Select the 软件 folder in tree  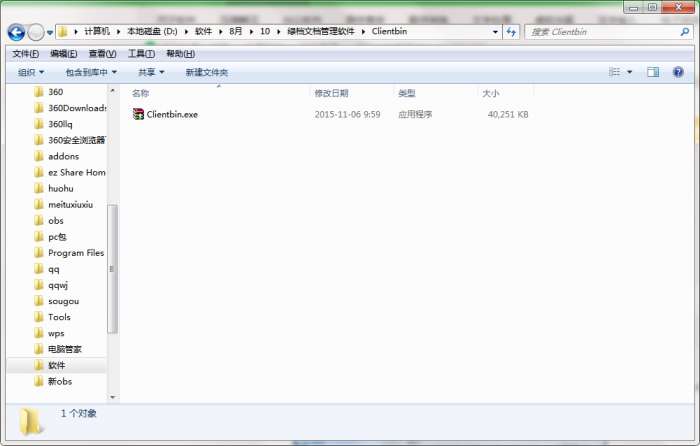[57, 365]
